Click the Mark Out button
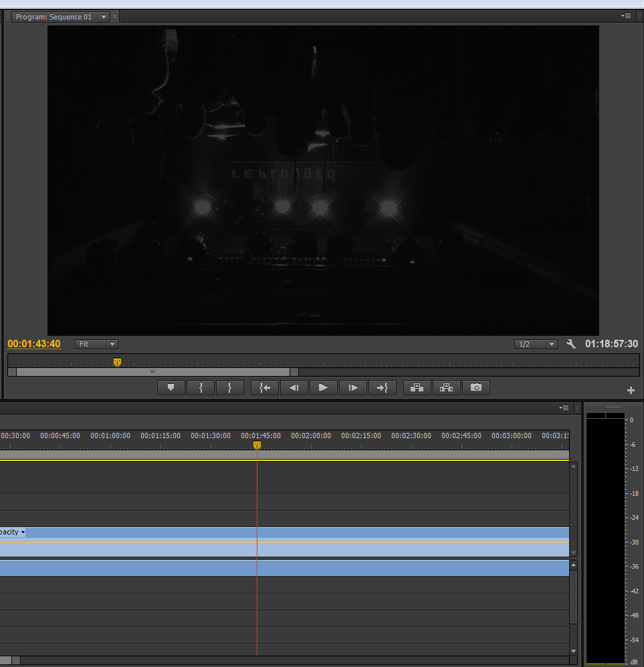 (x=229, y=387)
